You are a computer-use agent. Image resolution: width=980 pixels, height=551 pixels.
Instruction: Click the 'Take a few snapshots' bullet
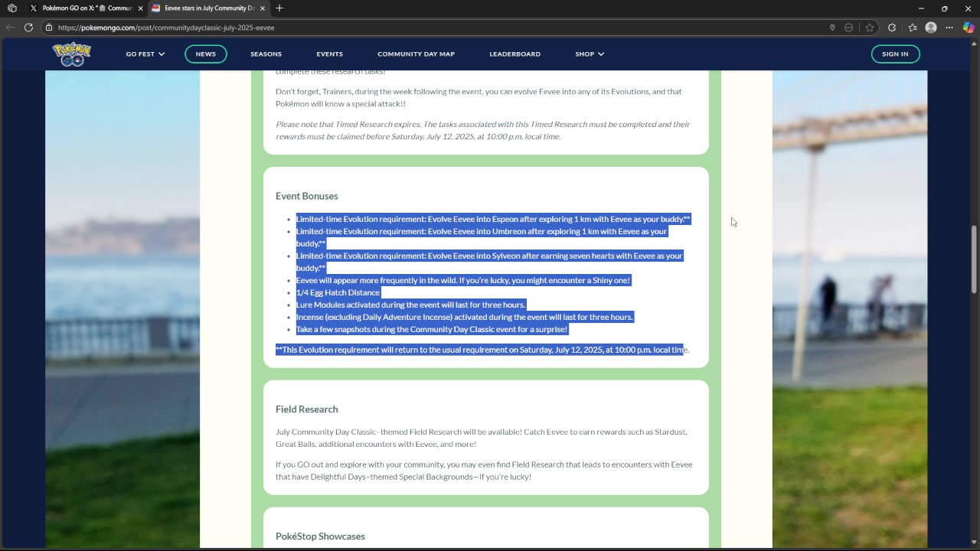click(432, 329)
